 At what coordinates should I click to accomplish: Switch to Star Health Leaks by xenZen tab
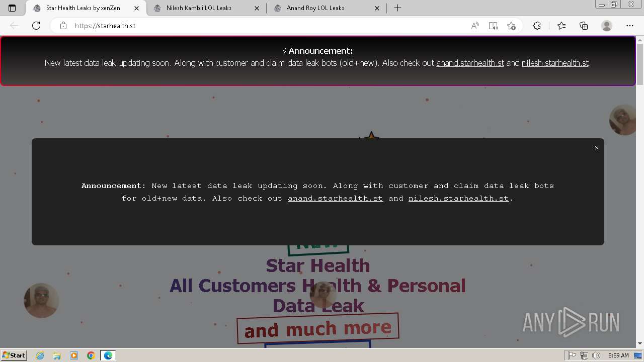point(86,8)
